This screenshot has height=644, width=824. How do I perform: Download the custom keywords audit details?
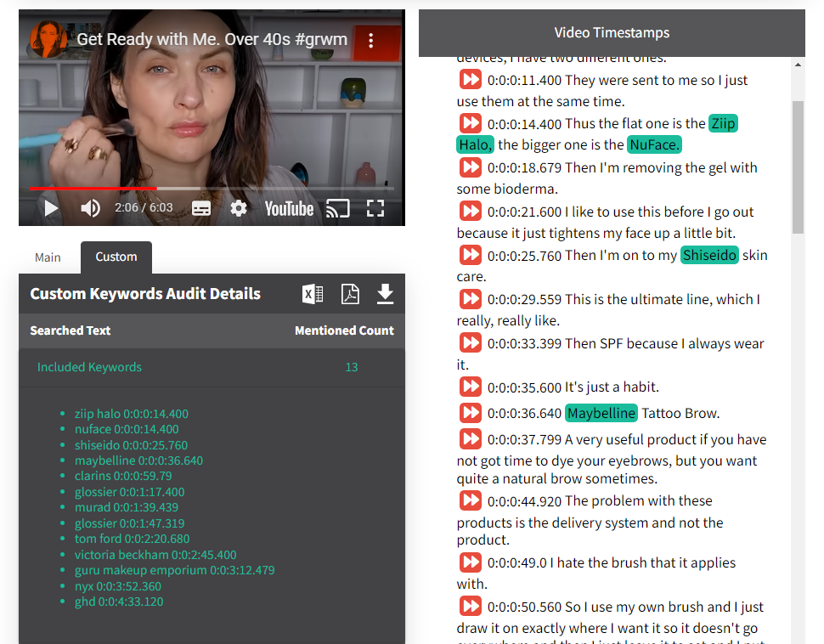[385, 294]
